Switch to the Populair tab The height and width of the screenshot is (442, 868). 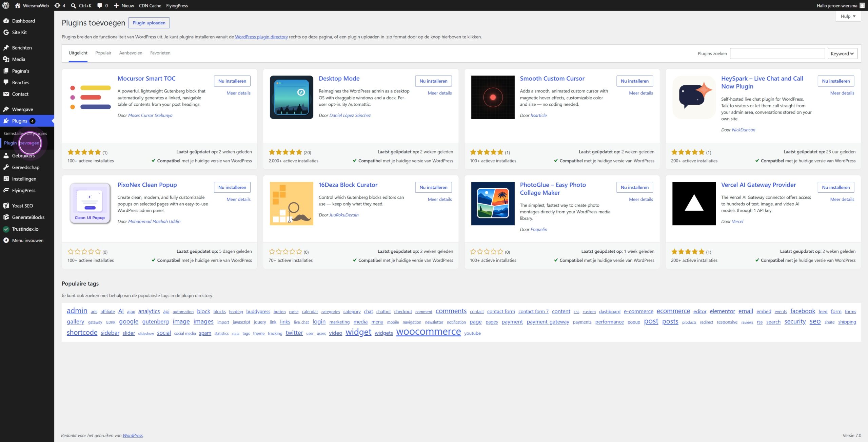[x=103, y=53]
